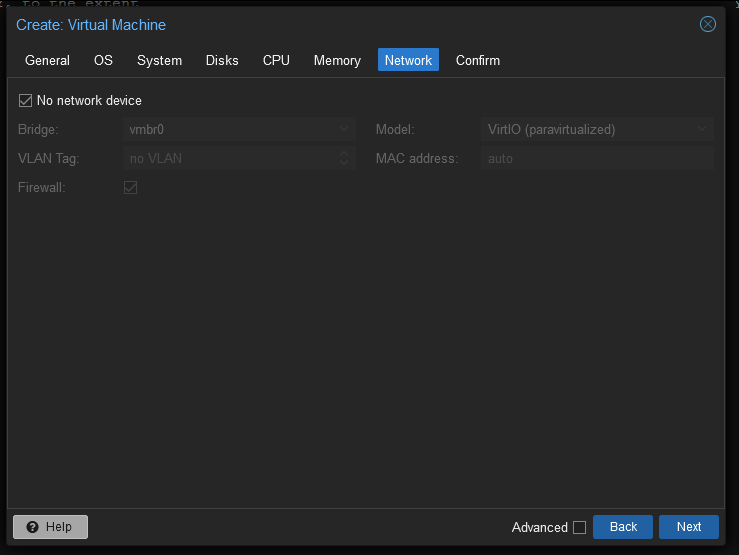Open the System tab

(159, 60)
